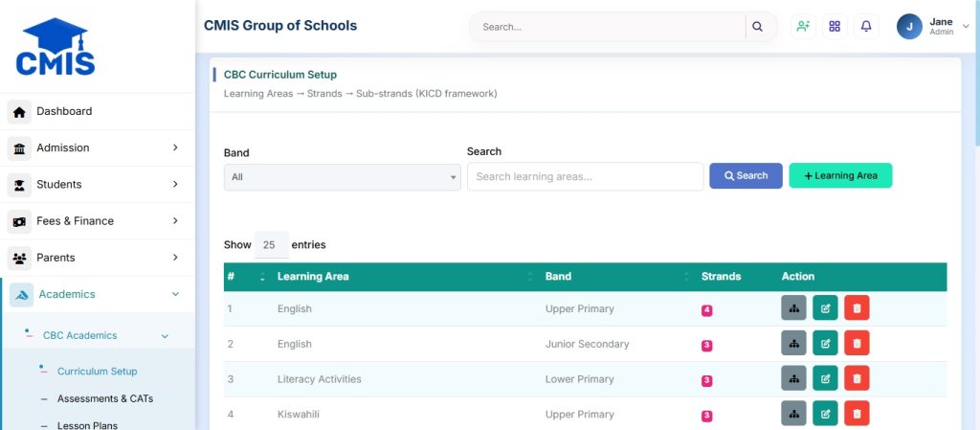
Task: Delete the English Upper Primary row
Action: (857, 308)
